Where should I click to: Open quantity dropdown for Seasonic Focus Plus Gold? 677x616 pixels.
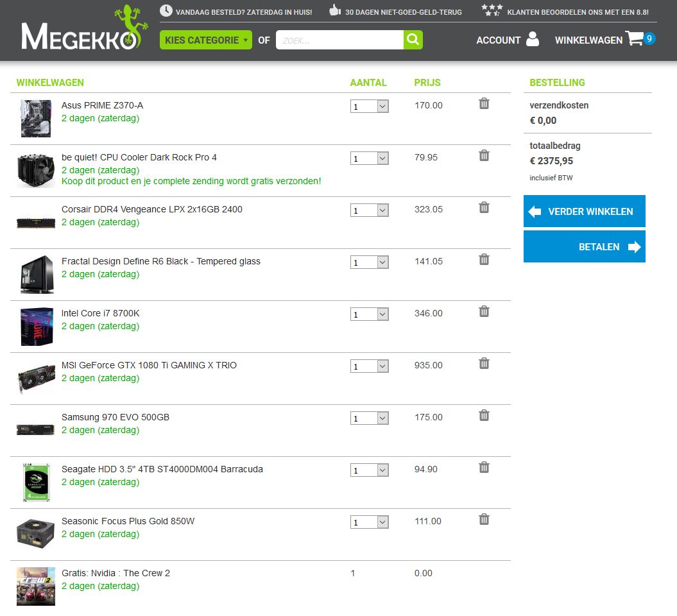click(x=370, y=522)
